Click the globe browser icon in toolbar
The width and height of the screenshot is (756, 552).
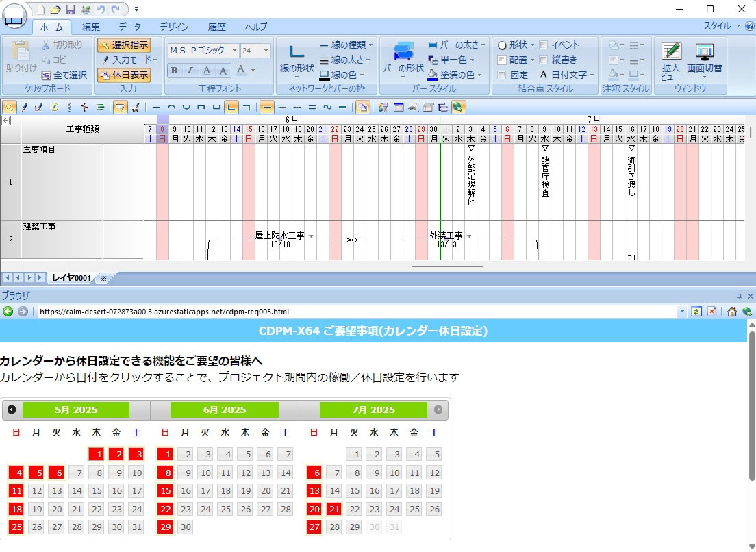tap(459, 107)
